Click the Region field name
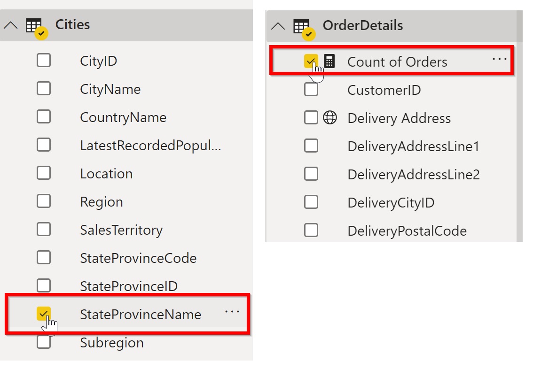 [102, 202]
